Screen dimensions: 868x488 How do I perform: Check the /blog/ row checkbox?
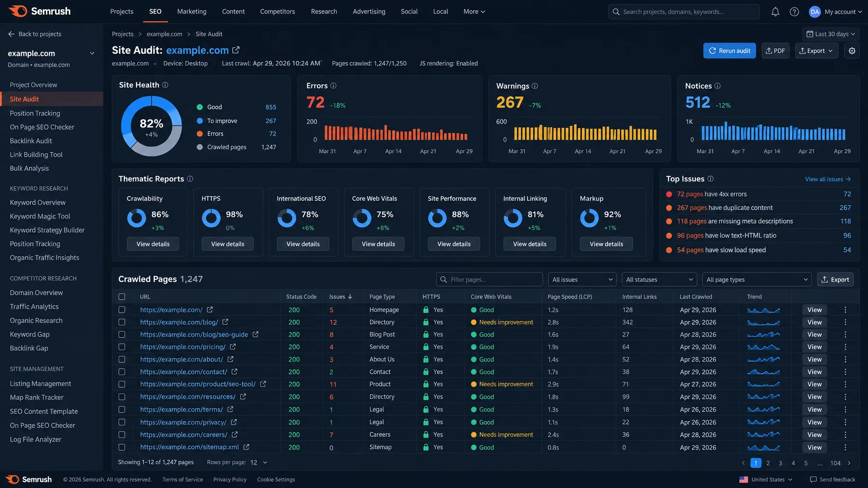[x=122, y=322]
